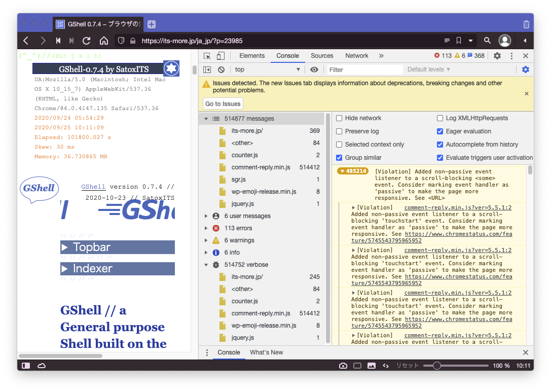Click the inspect element picker icon
Viewport: 551px width, 392px height.
[207, 56]
